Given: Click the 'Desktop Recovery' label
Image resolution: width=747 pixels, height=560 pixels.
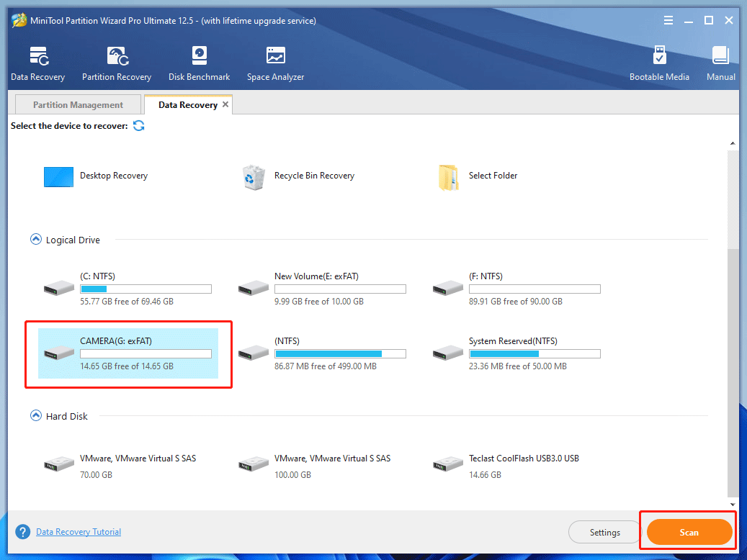Looking at the screenshot, I should (x=114, y=176).
